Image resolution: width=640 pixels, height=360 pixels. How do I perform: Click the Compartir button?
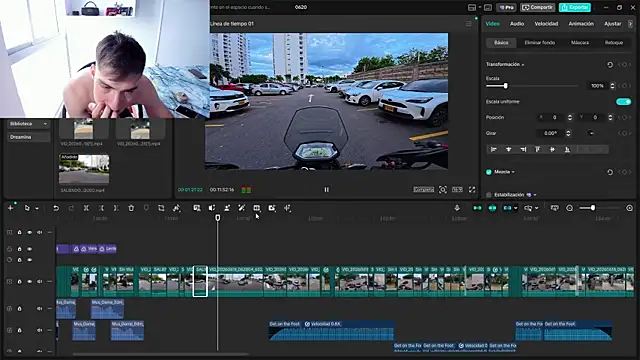[537, 7]
